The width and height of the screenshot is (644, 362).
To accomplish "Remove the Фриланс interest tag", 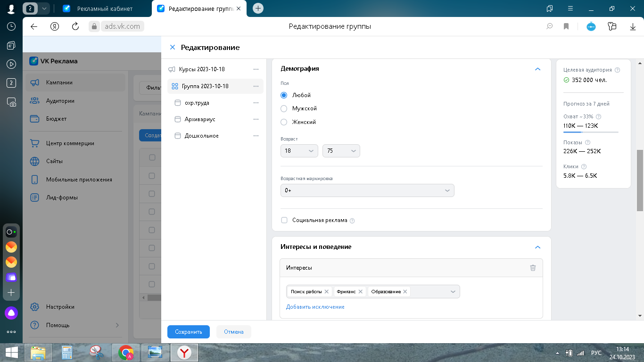I will click(x=361, y=292).
